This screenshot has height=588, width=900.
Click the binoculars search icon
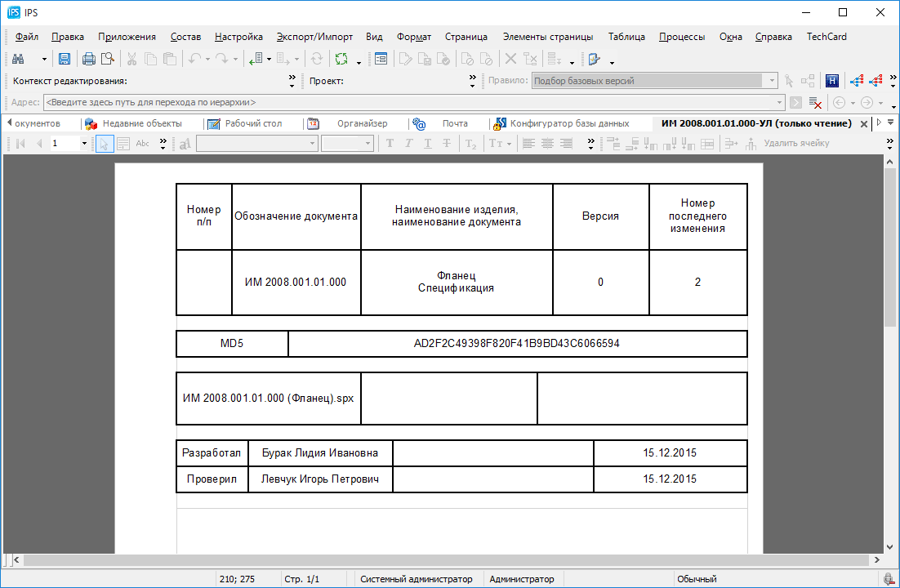click(x=18, y=59)
